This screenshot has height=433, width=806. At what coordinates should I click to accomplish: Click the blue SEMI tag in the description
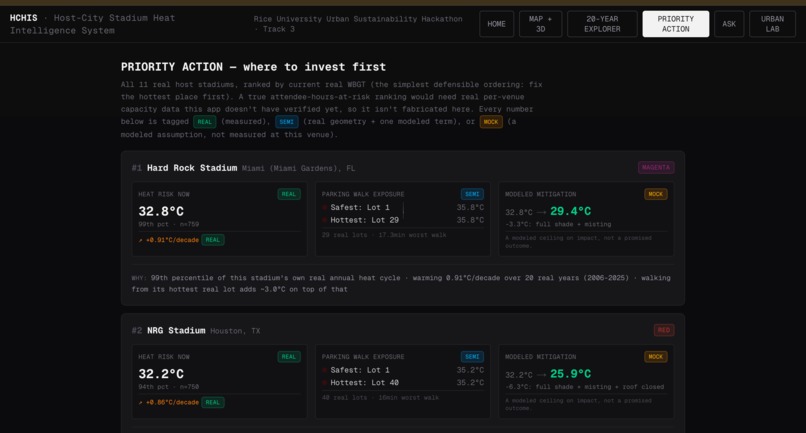(x=286, y=122)
